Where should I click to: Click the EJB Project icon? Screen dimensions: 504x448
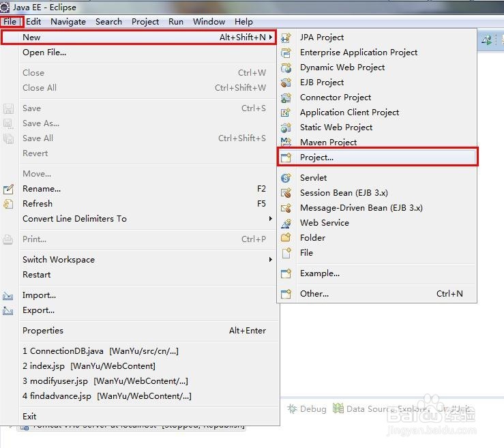tap(286, 83)
